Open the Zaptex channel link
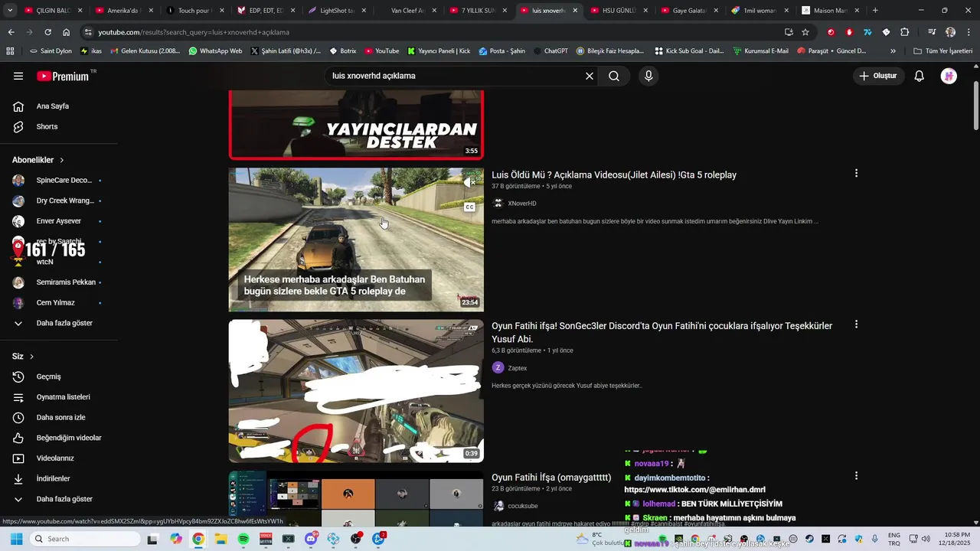 517,368
